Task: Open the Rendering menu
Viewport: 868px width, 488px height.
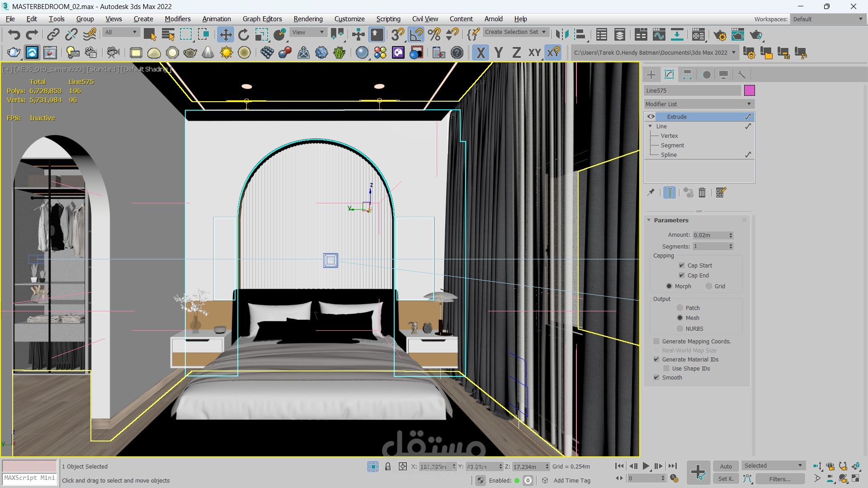Action: tap(308, 19)
